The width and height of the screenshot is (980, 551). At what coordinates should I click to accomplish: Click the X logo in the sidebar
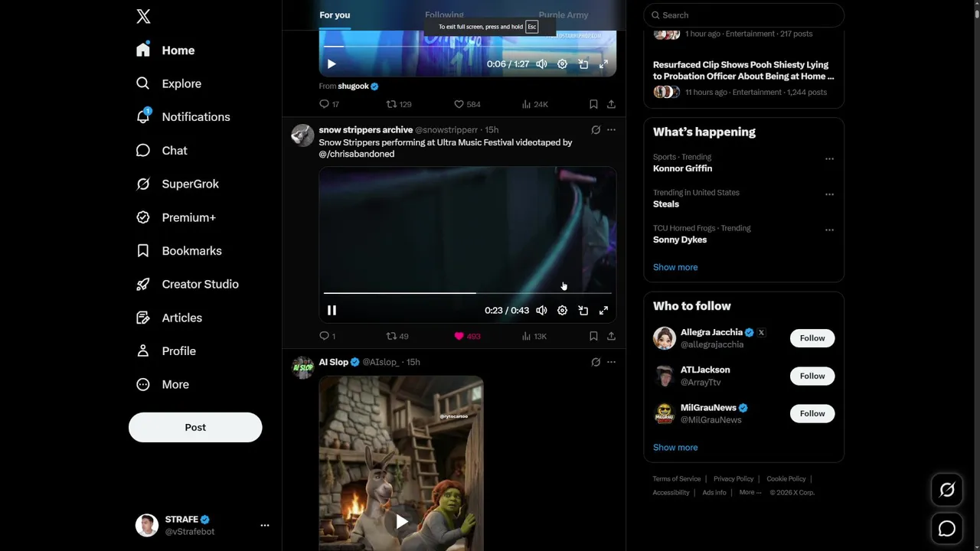143,16
